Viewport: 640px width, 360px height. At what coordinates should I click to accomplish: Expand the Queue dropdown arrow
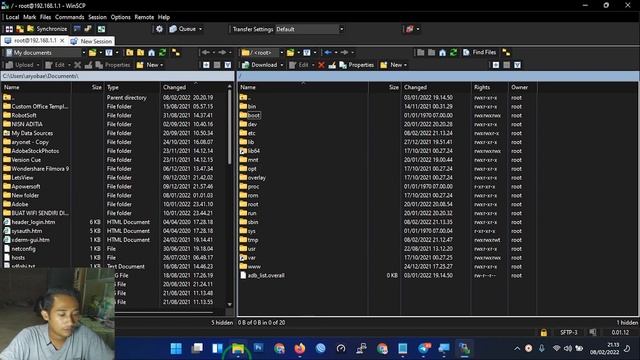pos(200,29)
